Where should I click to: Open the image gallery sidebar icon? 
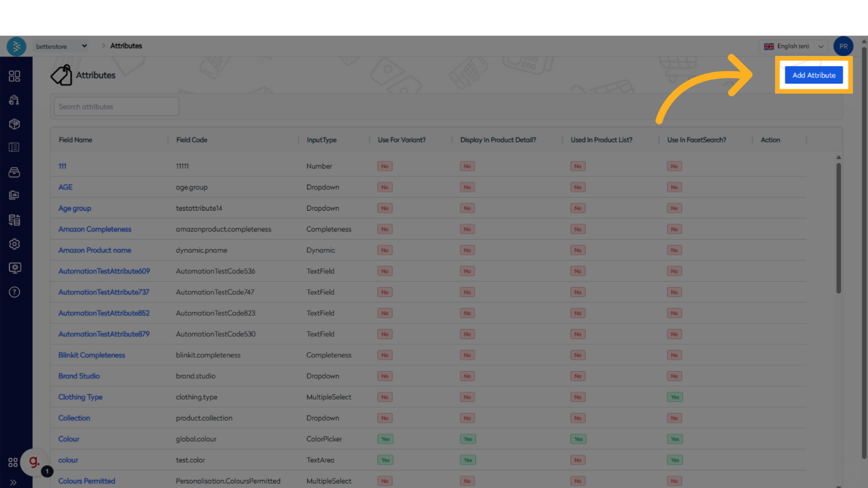point(14,196)
